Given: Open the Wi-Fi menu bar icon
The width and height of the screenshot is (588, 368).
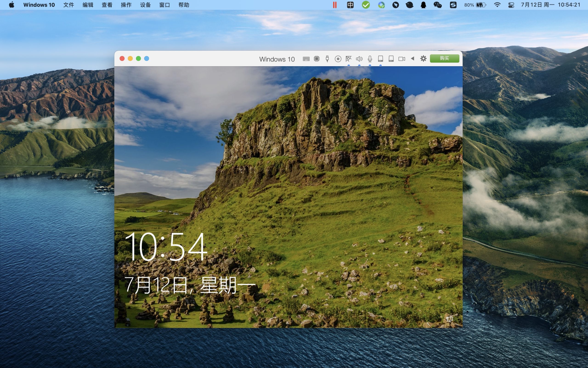Looking at the screenshot, I should coord(497,5).
